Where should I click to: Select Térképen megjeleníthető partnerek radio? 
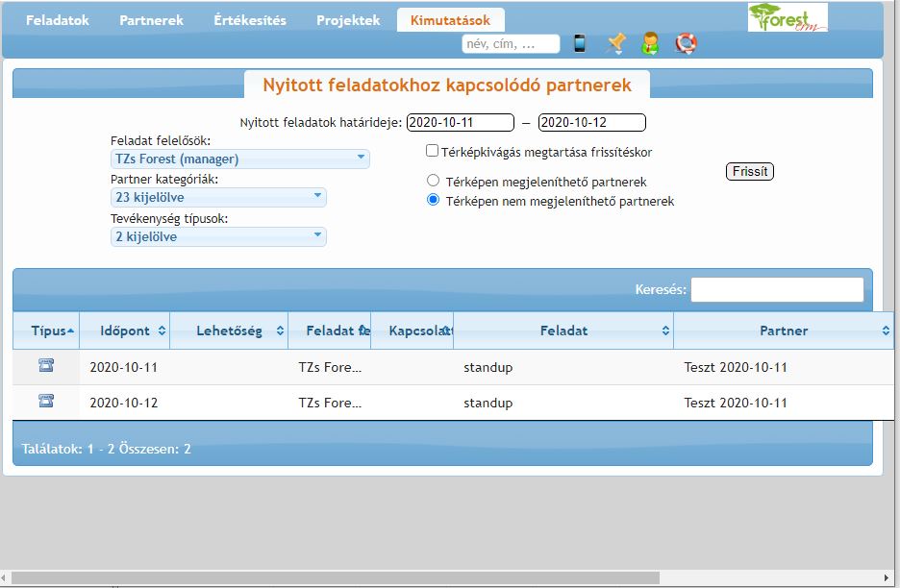pyautogui.click(x=433, y=181)
